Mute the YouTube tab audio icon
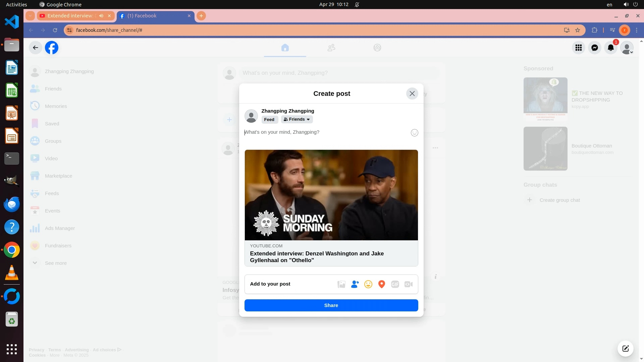This screenshot has width=644, height=362. [101, 16]
